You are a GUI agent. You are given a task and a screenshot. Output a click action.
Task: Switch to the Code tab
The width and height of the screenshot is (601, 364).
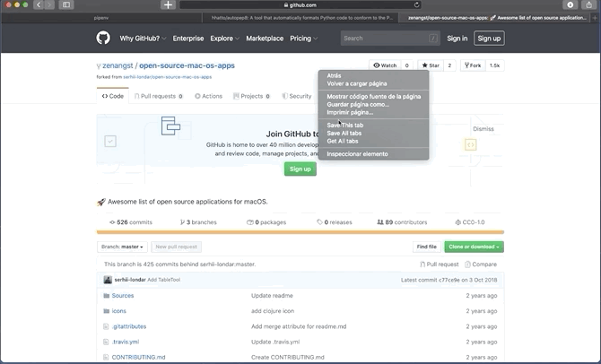tap(113, 96)
